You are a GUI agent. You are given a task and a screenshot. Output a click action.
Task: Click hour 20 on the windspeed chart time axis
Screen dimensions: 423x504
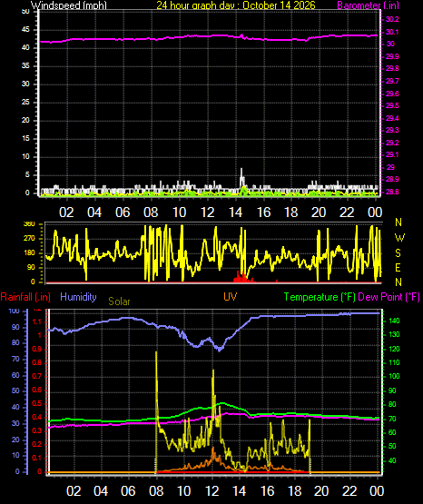pyautogui.click(x=319, y=212)
